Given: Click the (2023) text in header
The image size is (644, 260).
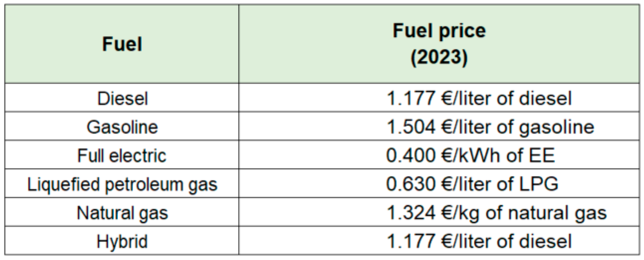Looking at the screenshot, I should click(439, 57).
